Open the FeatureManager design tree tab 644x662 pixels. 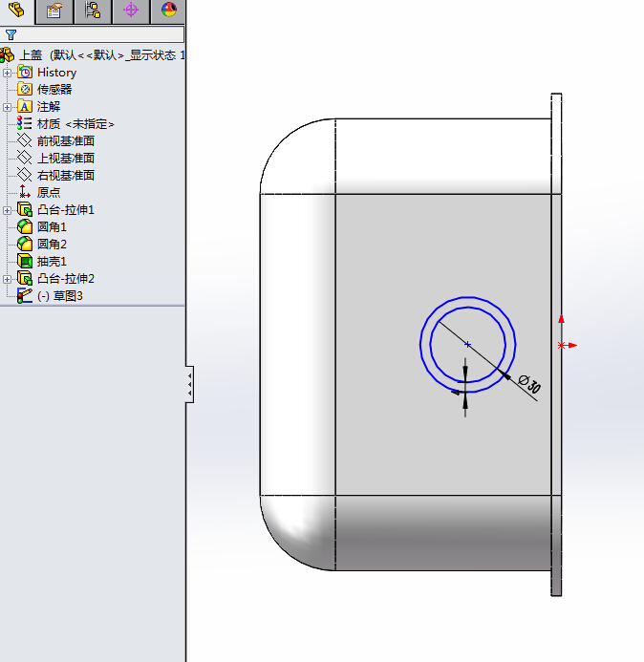pos(17,11)
